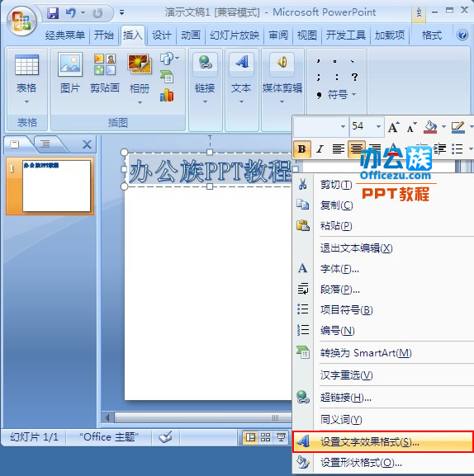
Task: Click the Office button logo
Action: point(21,21)
